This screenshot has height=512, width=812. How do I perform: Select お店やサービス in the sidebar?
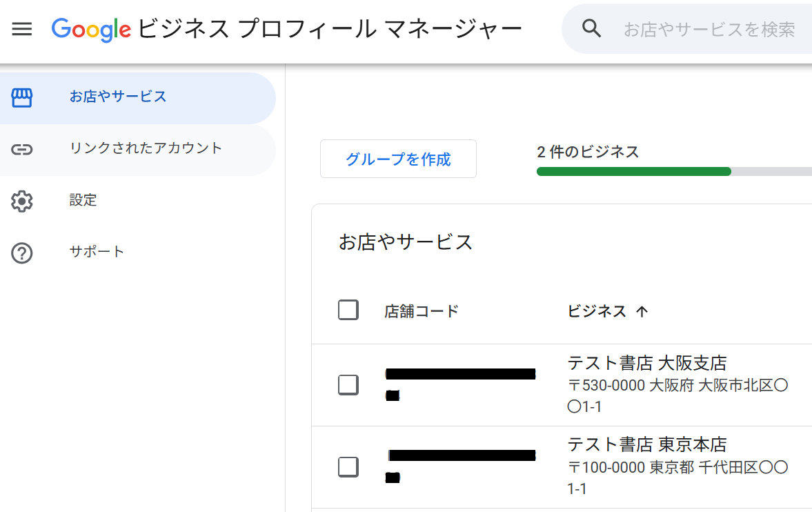click(x=118, y=97)
